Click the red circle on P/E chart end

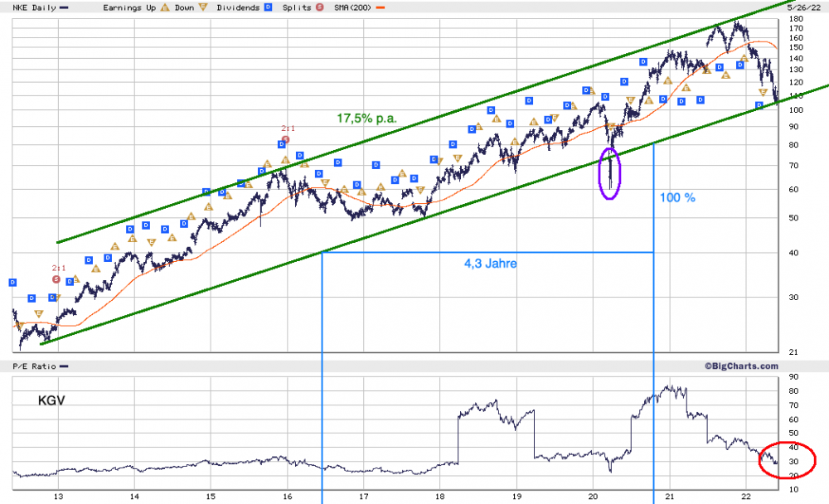click(x=787, y=460)
